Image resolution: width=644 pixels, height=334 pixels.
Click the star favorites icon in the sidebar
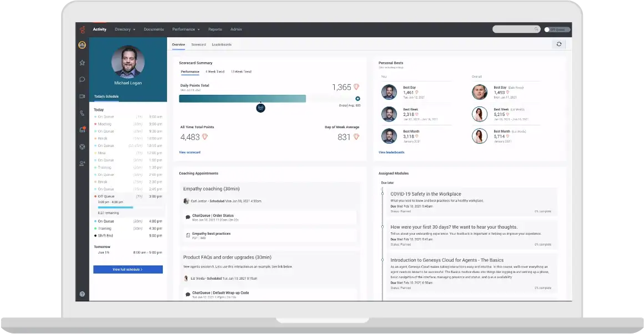tap(82, 62)
